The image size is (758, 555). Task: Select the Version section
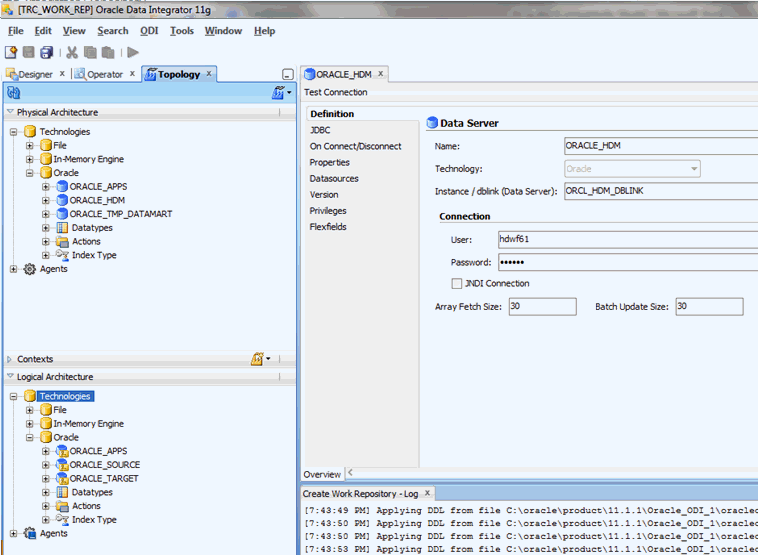pyautogui.click(x=324, y=195)
